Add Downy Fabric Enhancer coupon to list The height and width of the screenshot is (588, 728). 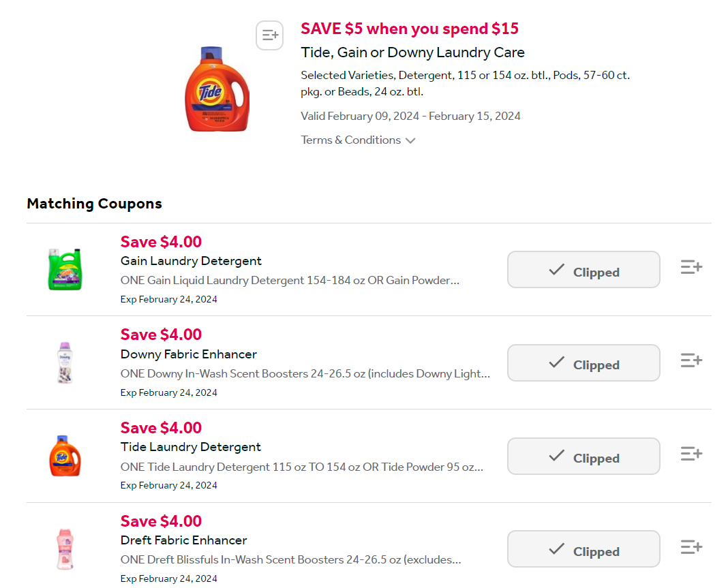tap(691, 360)
